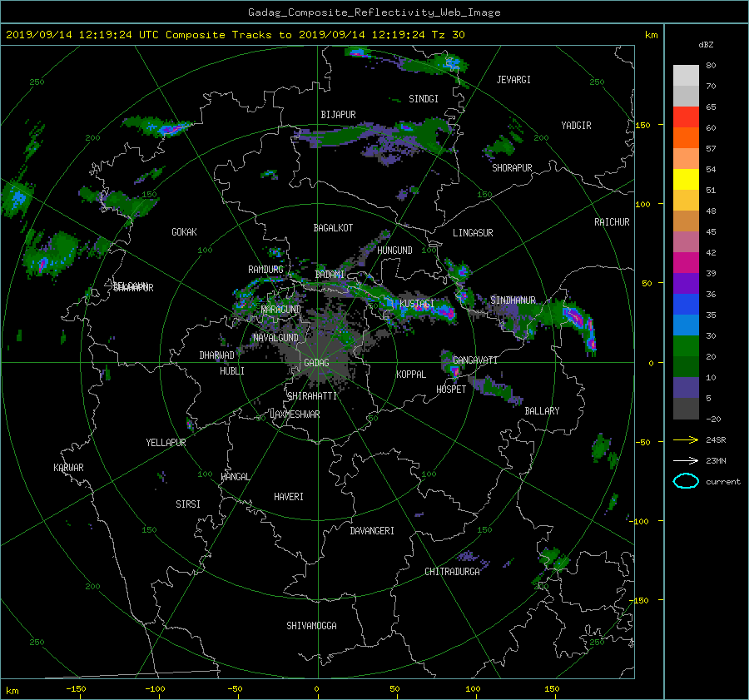This screenshot has width=749, height=700.
Task: Click the RAMDURG city label
Action: pos(265,270)
